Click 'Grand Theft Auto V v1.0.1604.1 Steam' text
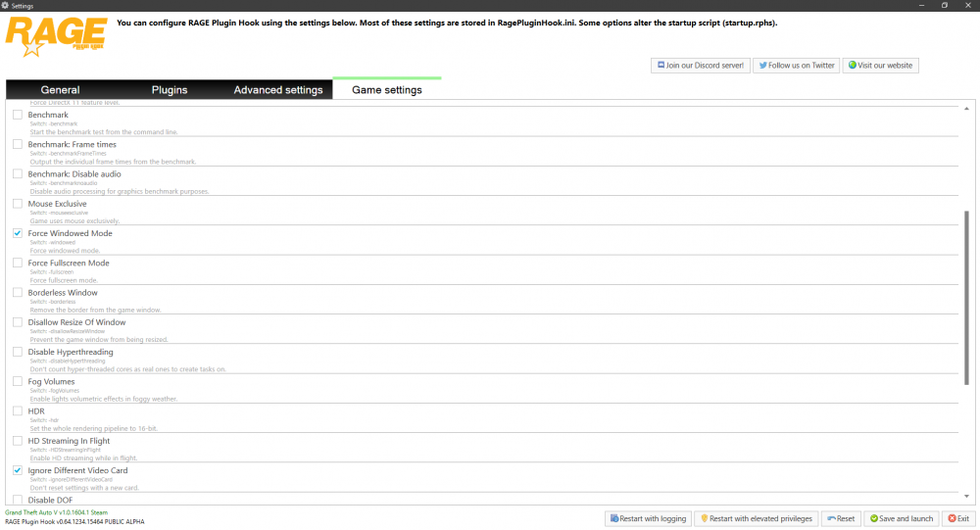The width and height of the screenshot is (980, 530). pos(56,512)
